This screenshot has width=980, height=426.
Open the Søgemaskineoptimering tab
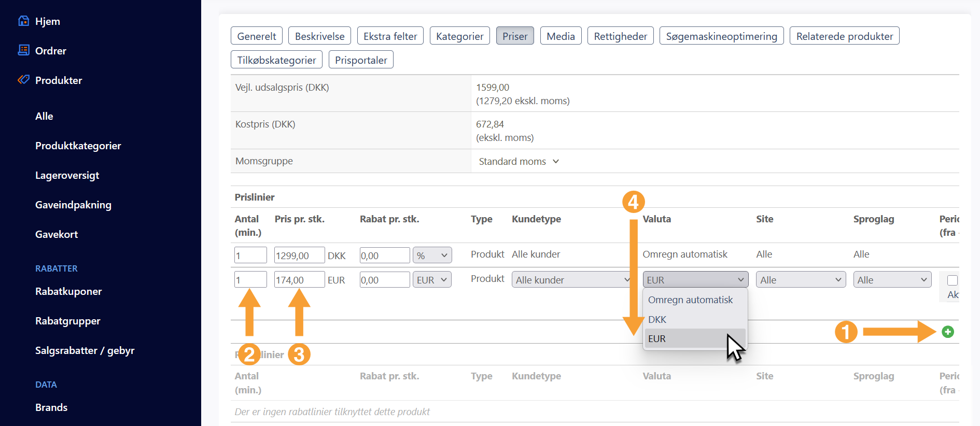click(721, 36)
